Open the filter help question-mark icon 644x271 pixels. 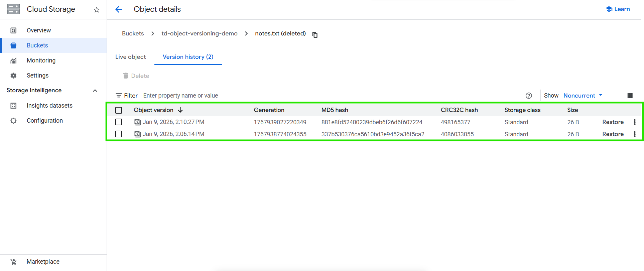[x=529, y=96]
